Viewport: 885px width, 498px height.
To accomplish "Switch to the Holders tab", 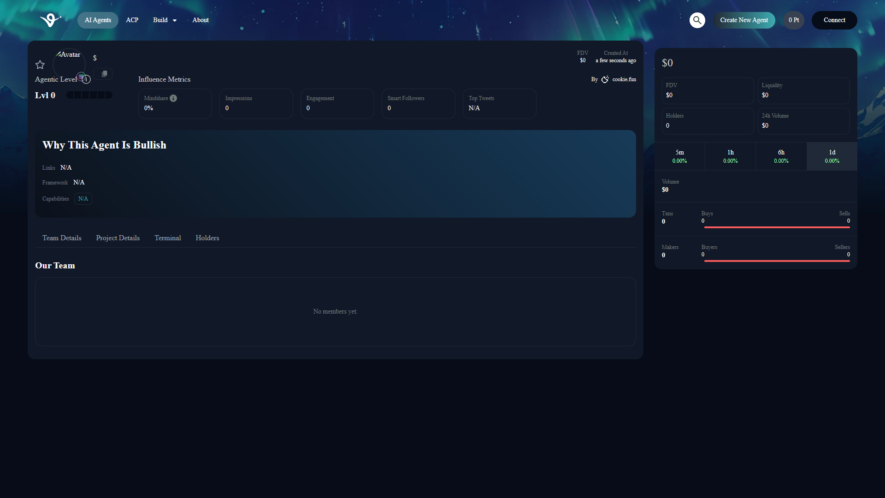I will (207, 238).
